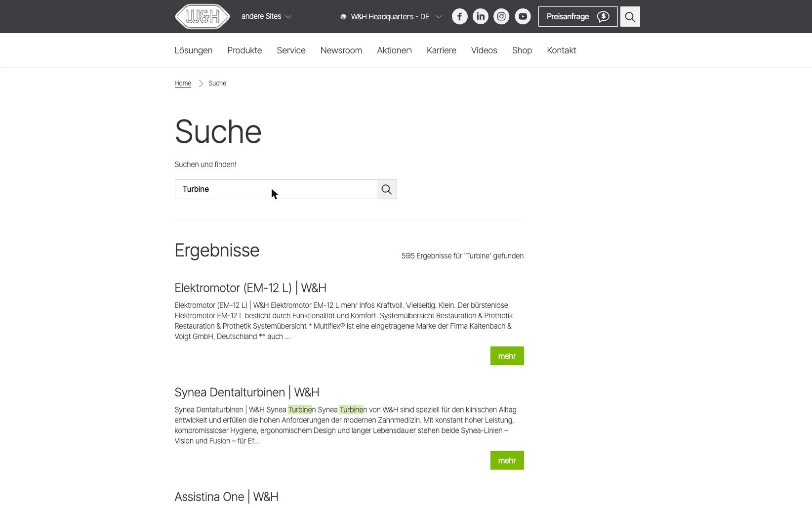Go to Videos in navigation
The height and width of the screenshot is (508, 812).
click(484, 50)
